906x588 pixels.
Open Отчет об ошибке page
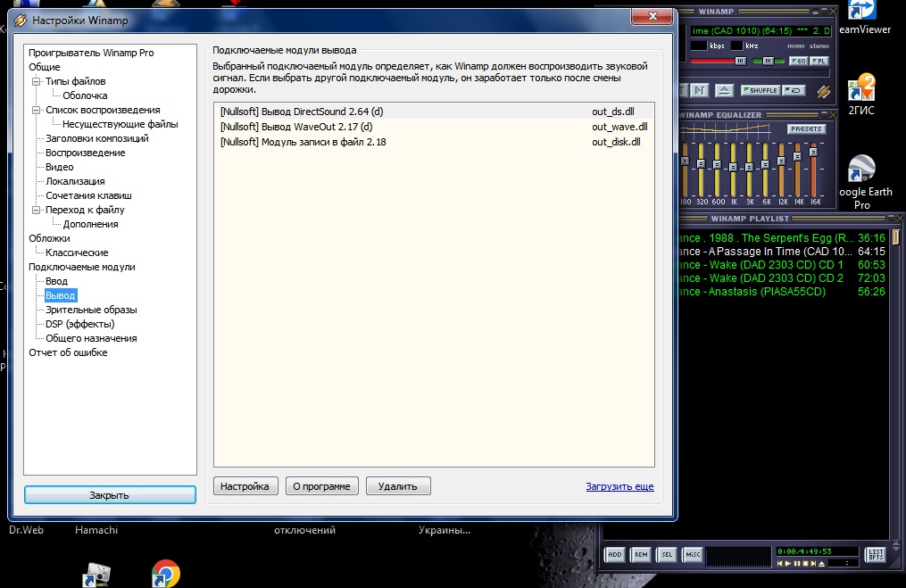pyautogui.click(x=68, y=352)
